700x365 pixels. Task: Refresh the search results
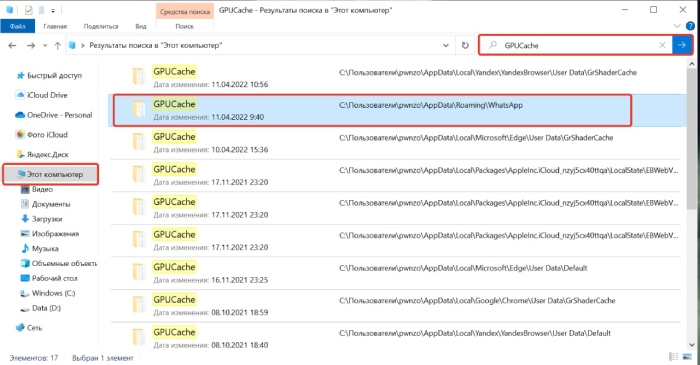point(465,45)
